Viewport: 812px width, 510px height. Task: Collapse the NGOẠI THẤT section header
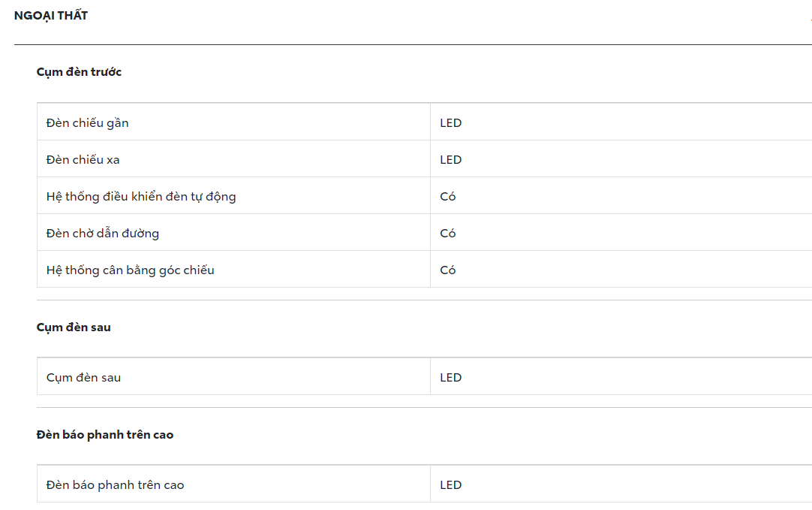coord(51,16)
